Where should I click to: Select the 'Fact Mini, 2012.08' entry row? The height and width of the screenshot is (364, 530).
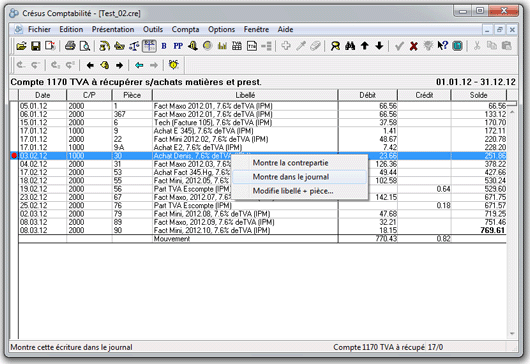click(x=262, y=214)
